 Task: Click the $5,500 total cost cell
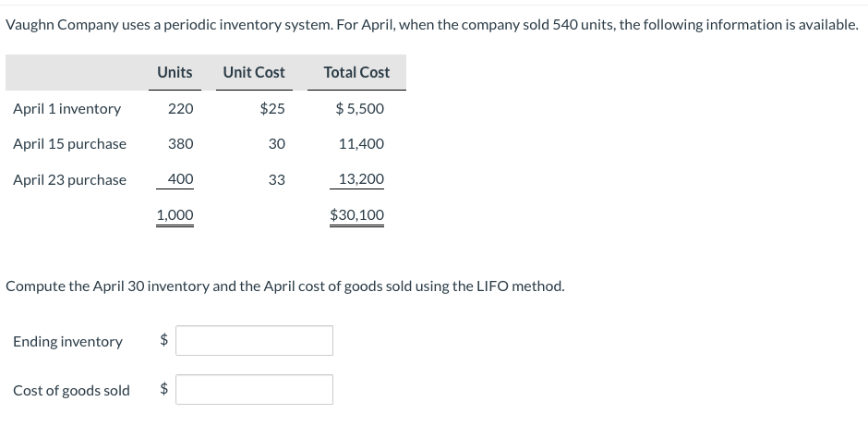pos(360,109)
